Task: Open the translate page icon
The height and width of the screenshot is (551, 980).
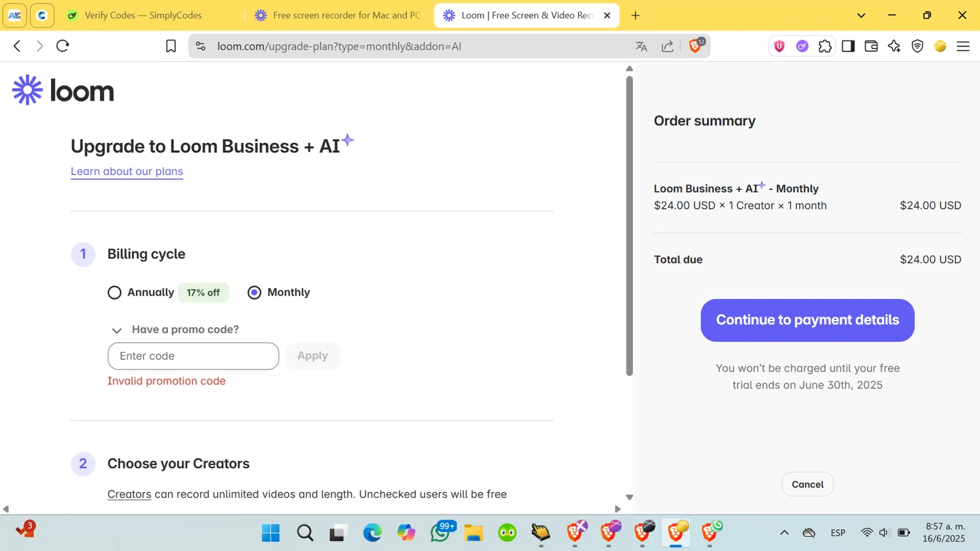Action: tap(642, 46)
